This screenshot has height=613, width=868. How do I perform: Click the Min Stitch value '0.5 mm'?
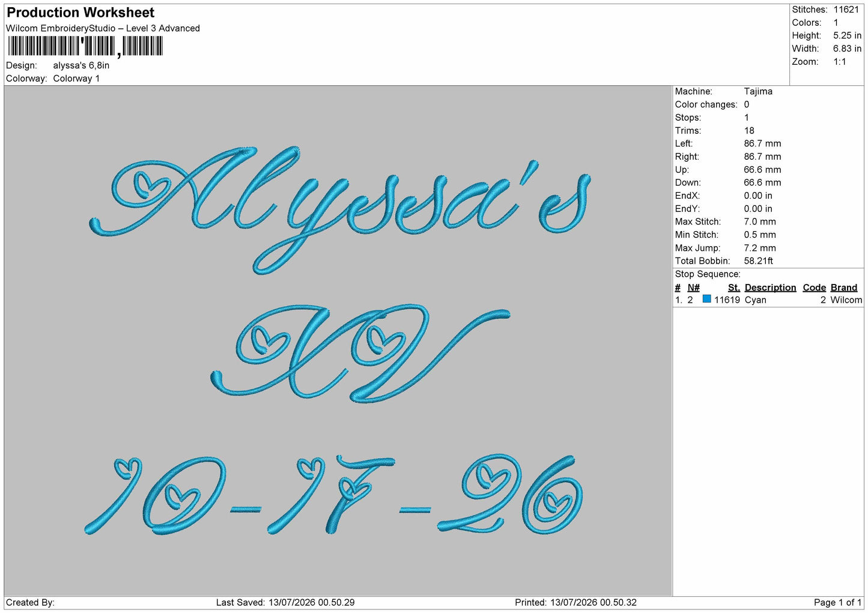[x=760, y=235]
